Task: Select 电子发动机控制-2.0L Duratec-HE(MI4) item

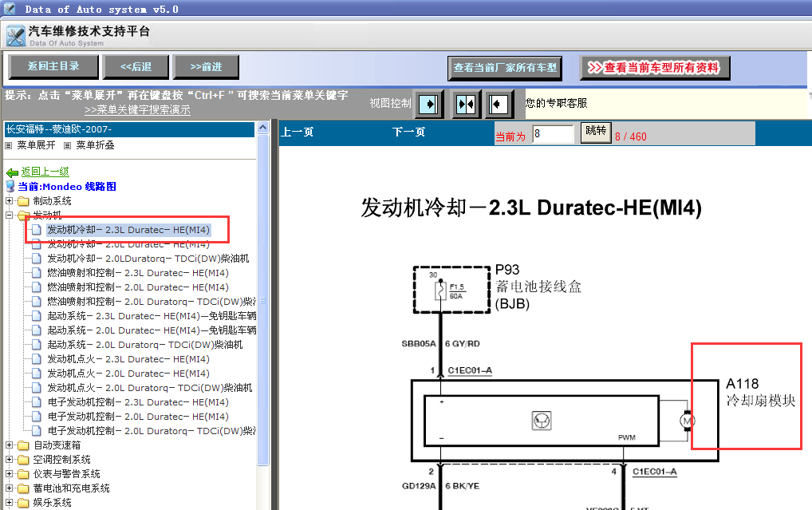Action: coord(138,417)
